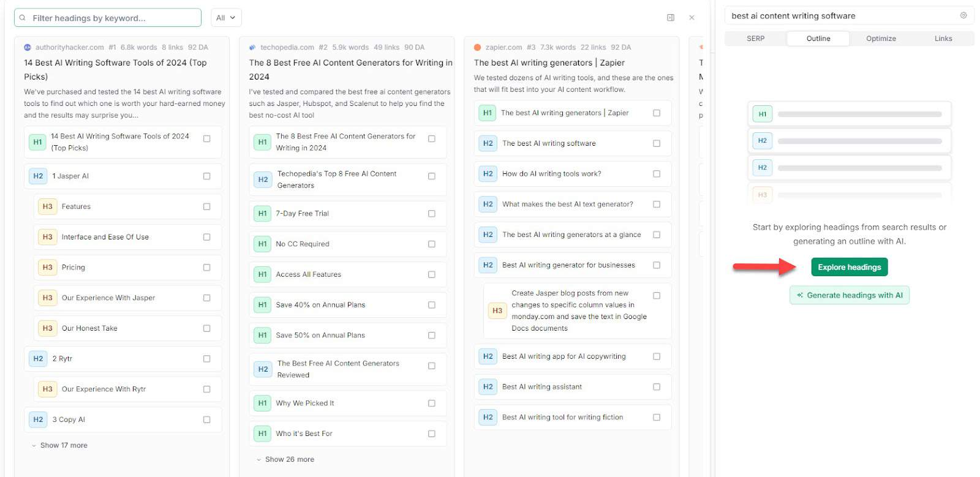980x477 pixels.
Task: Click the H1 badge of 7-Day Free Trial
Action: tap(263, 214)
